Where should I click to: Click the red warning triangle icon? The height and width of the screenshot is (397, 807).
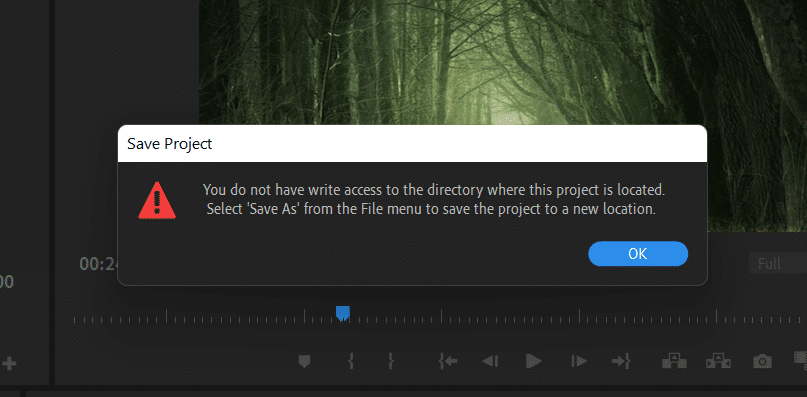tap(157, 200)
